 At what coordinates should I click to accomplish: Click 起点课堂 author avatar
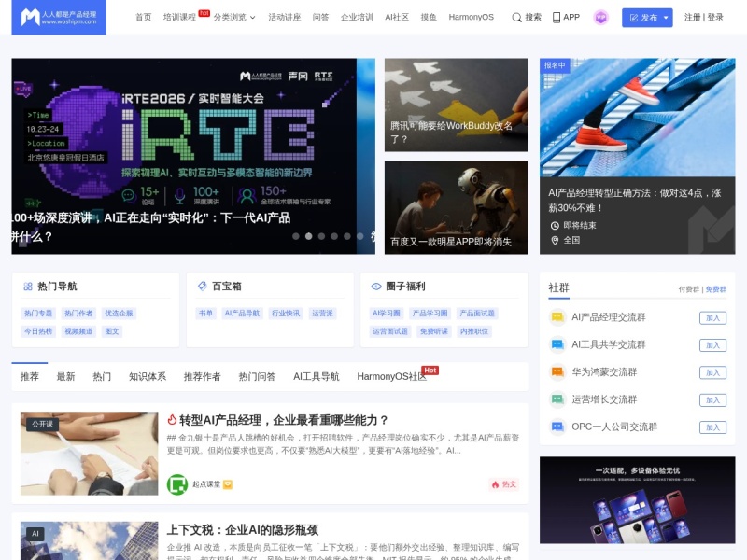(x=177, y=484)
